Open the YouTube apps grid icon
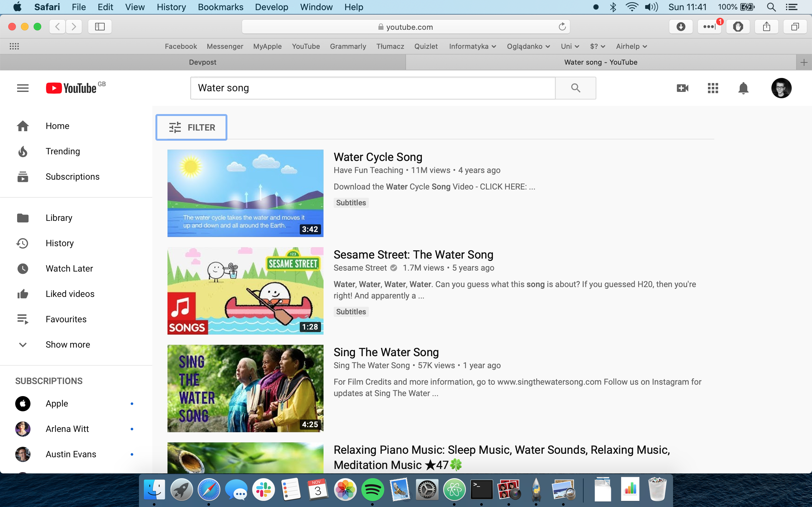Image resolution: width=812 pixels, height=507 pixels. [713, 88]
